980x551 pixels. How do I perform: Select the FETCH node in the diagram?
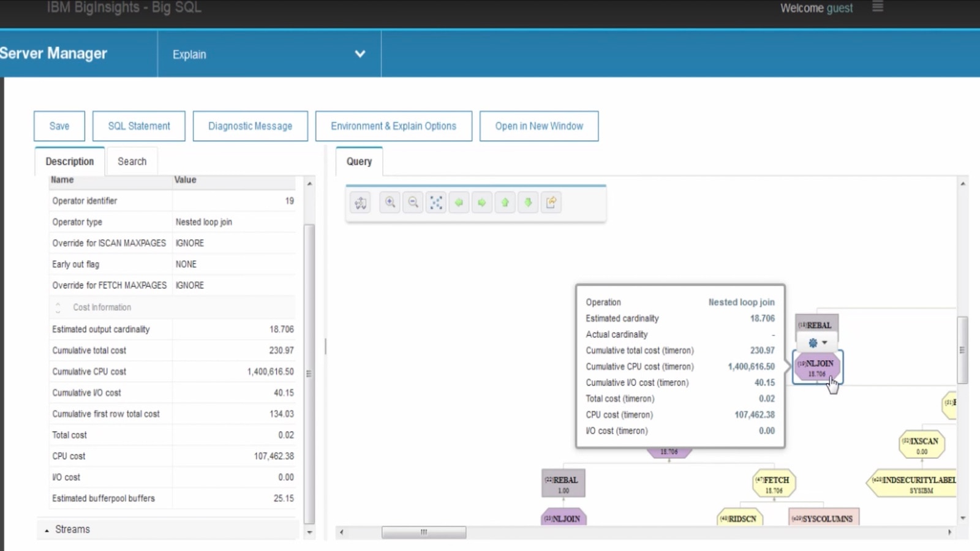click(774, 482)
